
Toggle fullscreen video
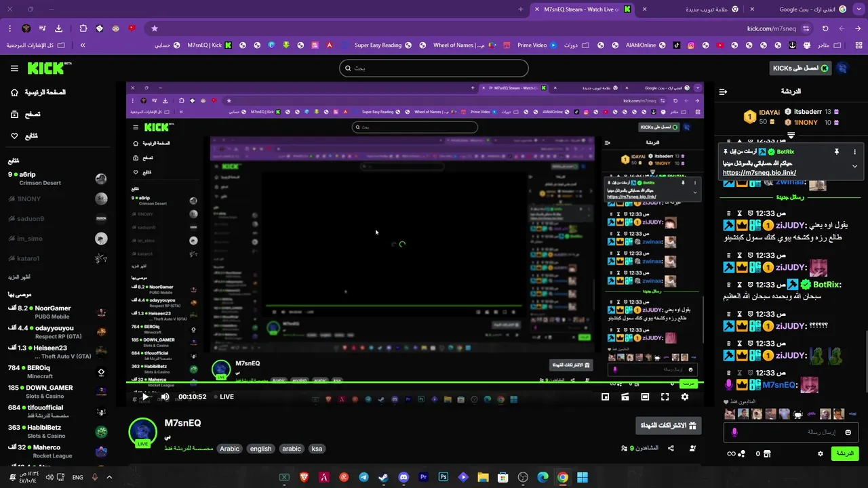click(x=665, y=397)
